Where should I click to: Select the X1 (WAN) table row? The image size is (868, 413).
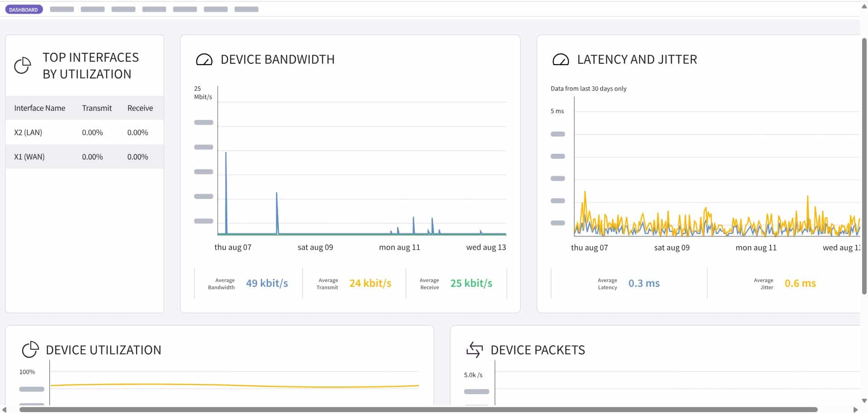coord(84,157)
